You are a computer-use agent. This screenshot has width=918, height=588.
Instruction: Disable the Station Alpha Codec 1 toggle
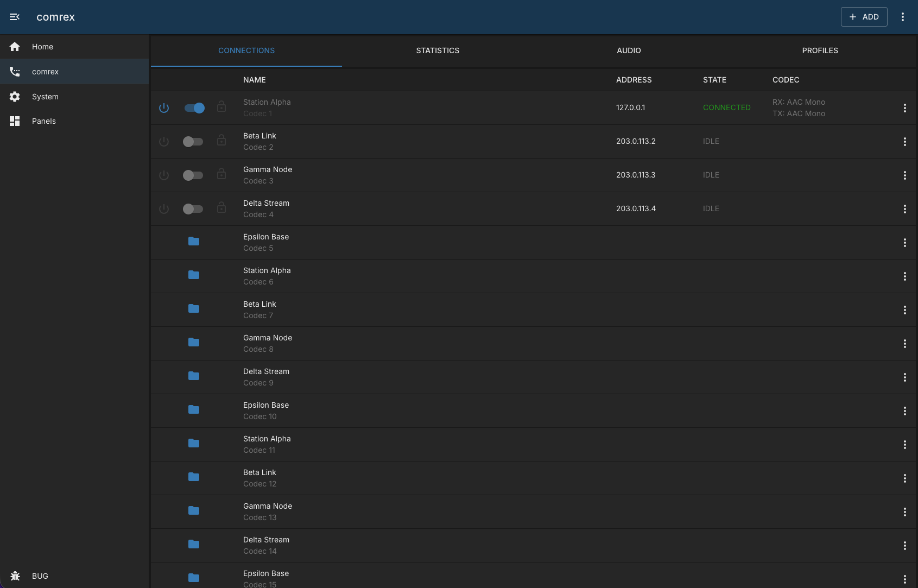[x=194, y=108]
